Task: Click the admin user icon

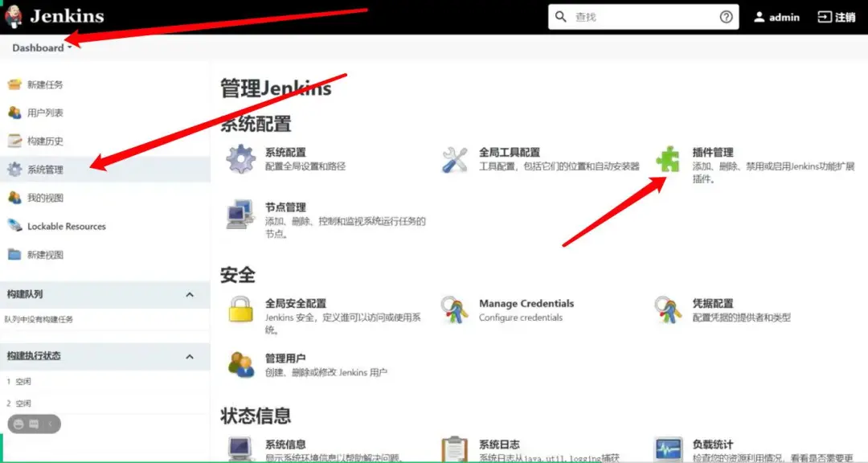Action: 759,17
